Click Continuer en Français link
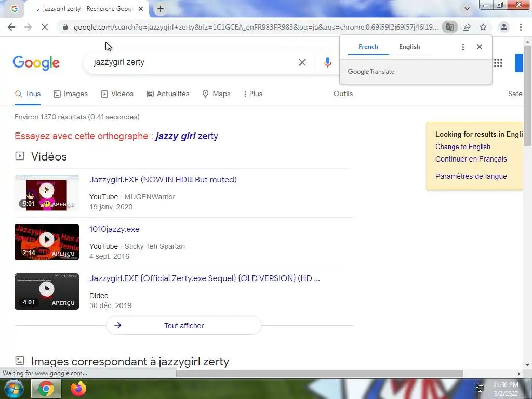Screen dimensions: 532x399 click(471, 159)
